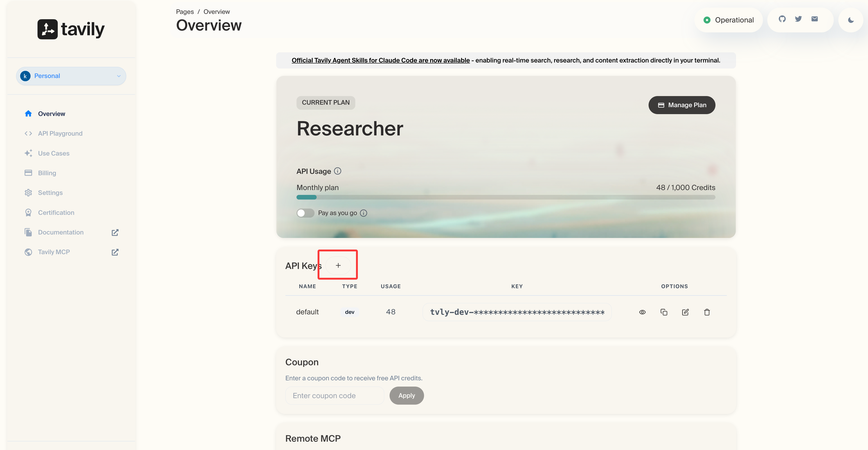The image size is (868, 450).
Task: Click the Personal account avatar
Action: (x=25, y=76)
